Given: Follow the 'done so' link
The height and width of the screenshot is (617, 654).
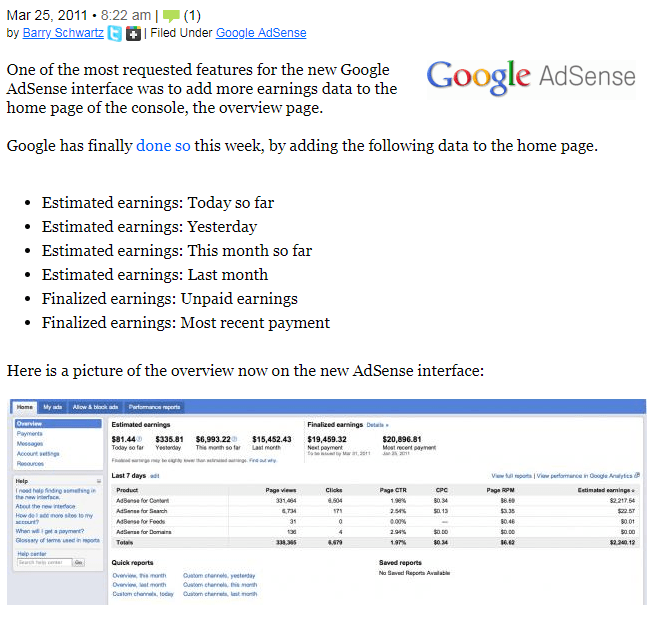Looking at the screenshot, I should (163, 146).
